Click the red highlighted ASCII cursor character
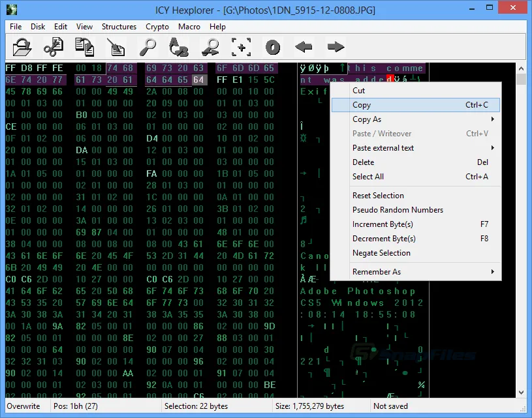This screenshot has height=418, width=532. (390, 80)
